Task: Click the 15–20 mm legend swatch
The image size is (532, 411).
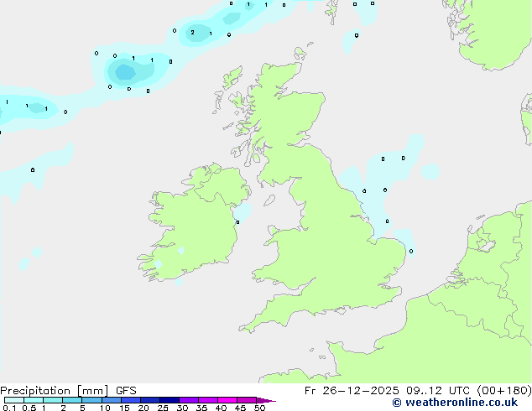Action: 131,400
